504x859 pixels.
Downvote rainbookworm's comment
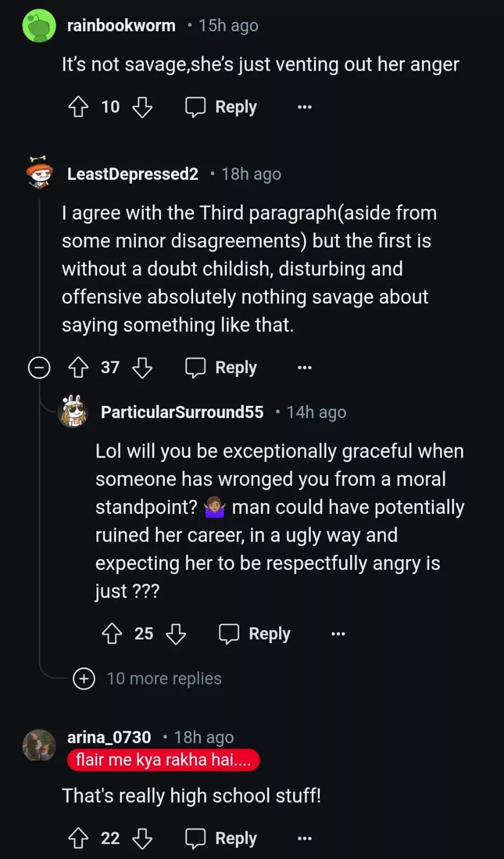tap(142, 107)
